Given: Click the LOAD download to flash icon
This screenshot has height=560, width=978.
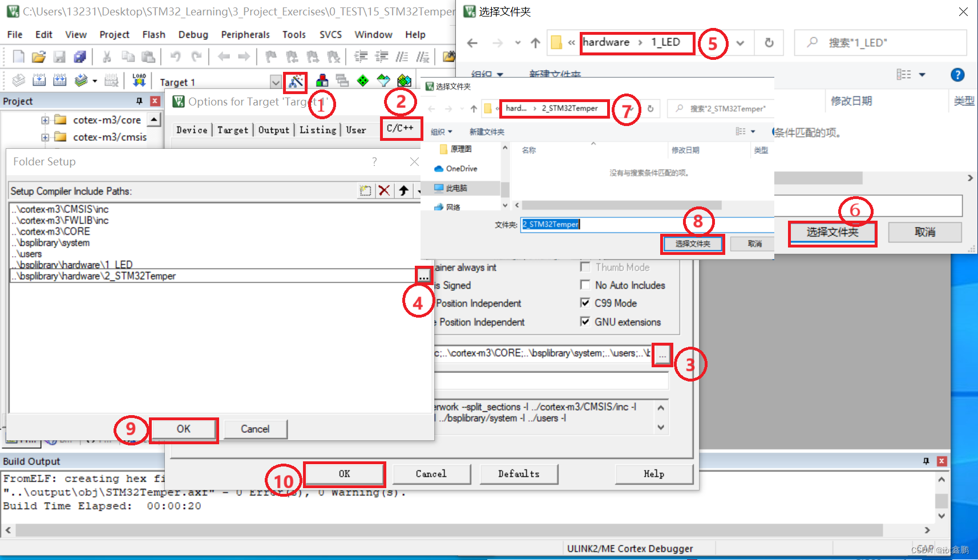Looking at the screenshot, I should click(139, 80).
